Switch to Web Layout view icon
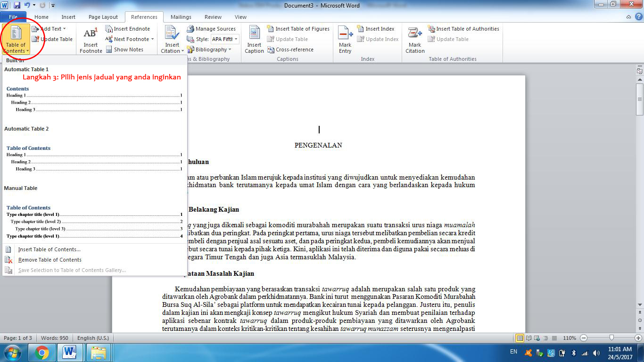Screen dimensions: 644x362 [x=537, y=338]
